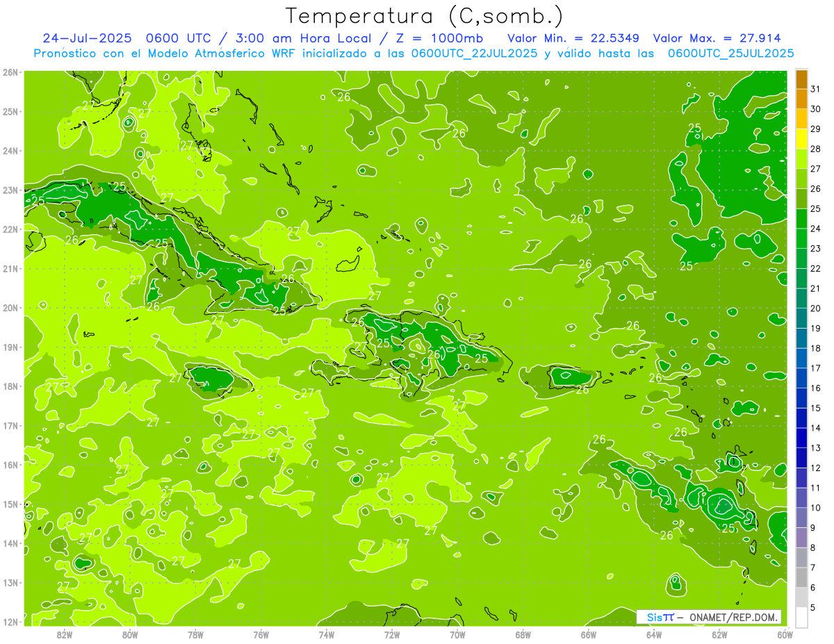This screenshot has width=834, height=644.
Task: Click the colorbar label 13
Action: [x=816, y=448]
